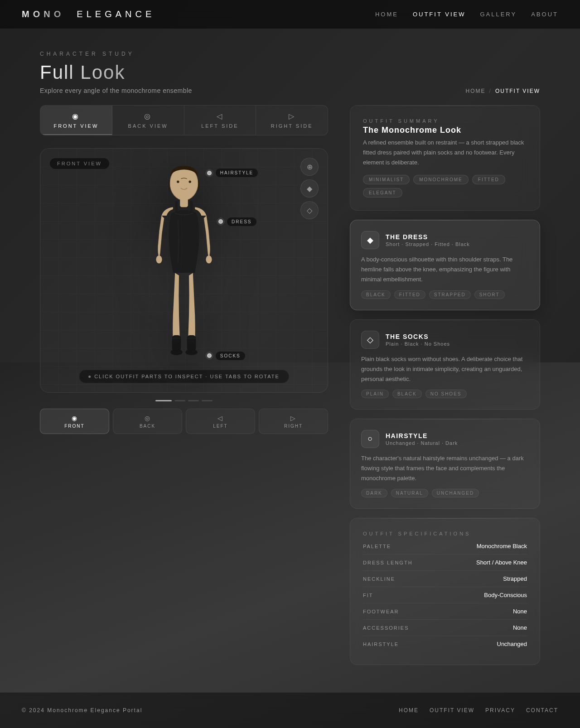Click the Body-Conscious fit value
This screenshot has height=728, width=580.
(x=505, y=595)
